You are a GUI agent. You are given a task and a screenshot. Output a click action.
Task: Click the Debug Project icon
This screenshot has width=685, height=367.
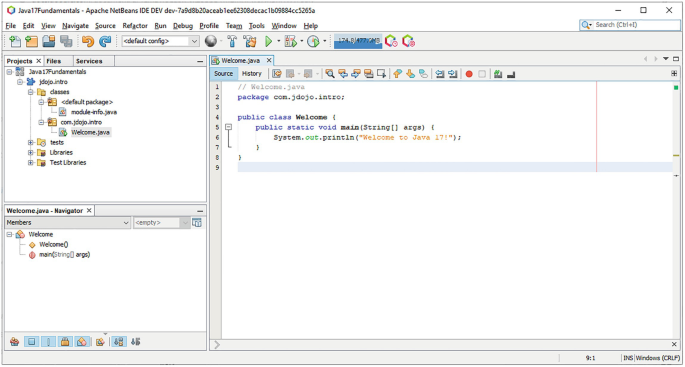(x=291, y=42)
